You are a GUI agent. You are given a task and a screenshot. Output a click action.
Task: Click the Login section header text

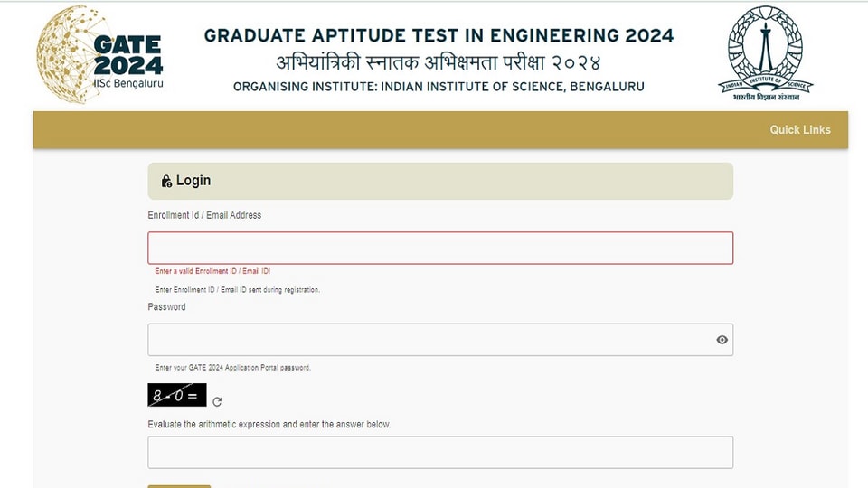193,181
